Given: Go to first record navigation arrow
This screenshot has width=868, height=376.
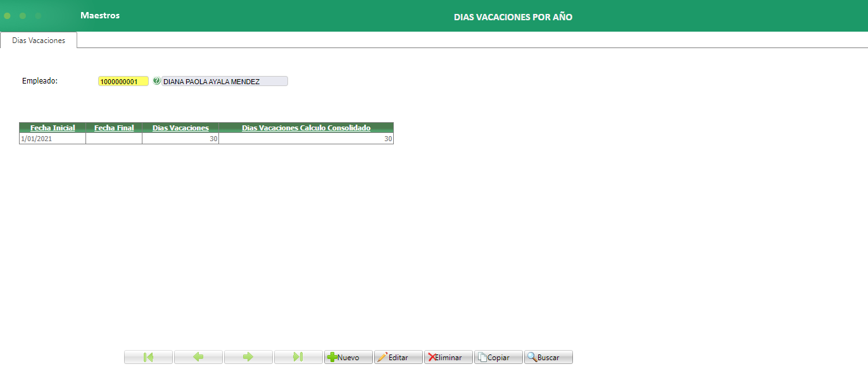Looking at the screenshot, I should (148, 357).
